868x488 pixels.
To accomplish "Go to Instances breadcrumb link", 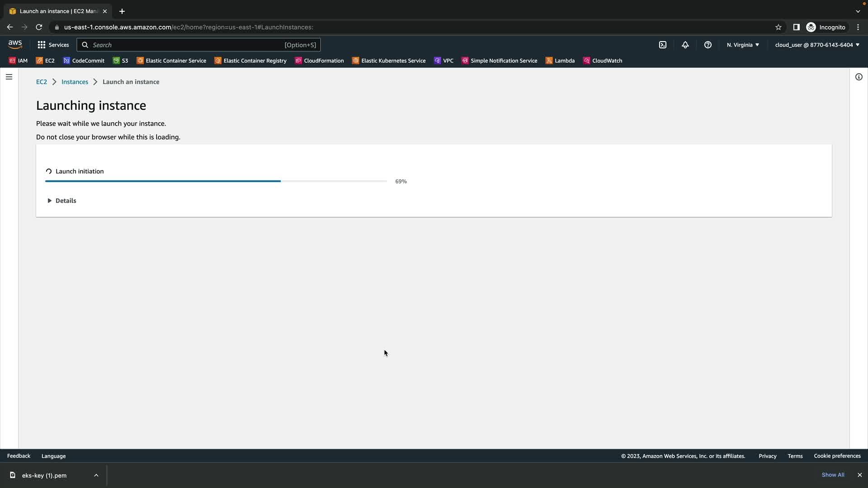I will pyautogui.click(x=75, y=82).
